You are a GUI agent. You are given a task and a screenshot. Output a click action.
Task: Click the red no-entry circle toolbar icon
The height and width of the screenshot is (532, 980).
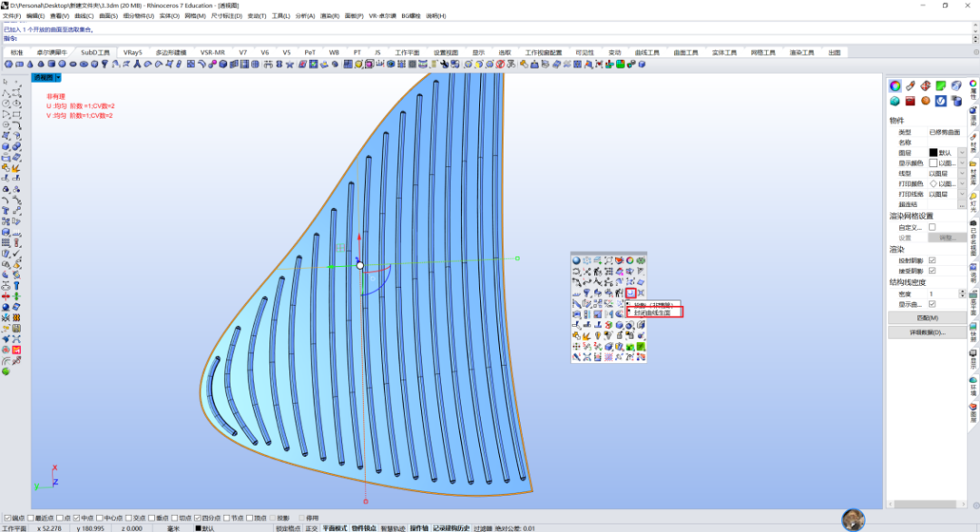point(500,64)
